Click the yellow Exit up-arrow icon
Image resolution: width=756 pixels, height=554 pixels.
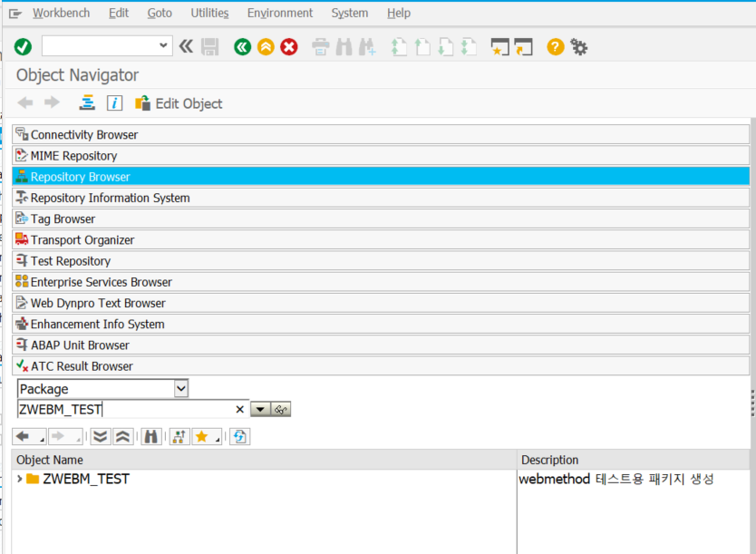[x=266, y=47]
